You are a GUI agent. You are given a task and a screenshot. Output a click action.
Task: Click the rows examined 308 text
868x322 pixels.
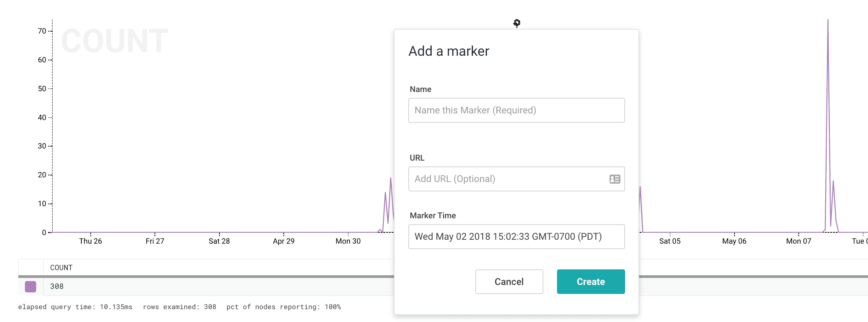pyautogui.click(x=179, y=307)
